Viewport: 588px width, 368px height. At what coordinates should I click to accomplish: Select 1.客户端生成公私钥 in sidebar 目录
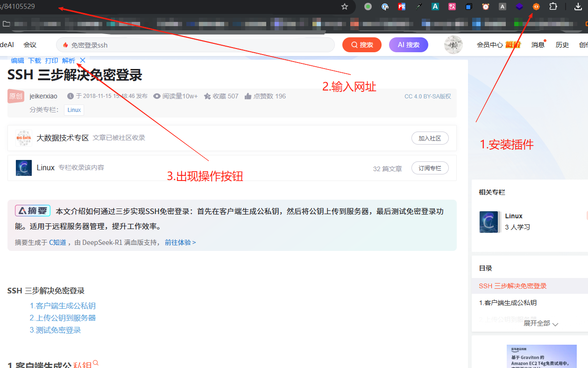click(508, 303)
